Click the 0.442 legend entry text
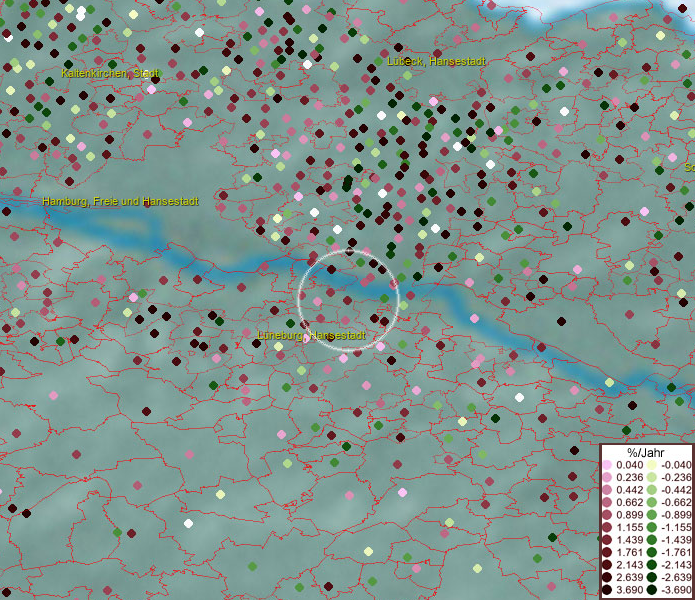The height and width of the screenshot is (600, 695). [629, 490]
